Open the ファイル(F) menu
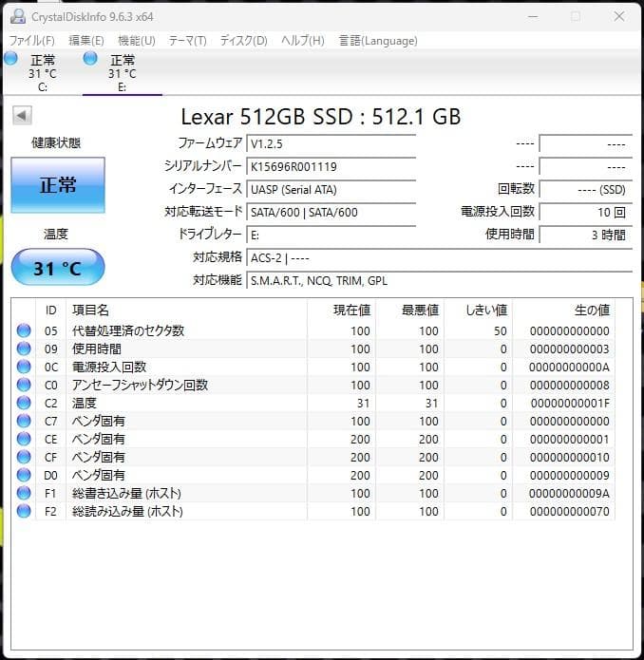 point(32,41)
